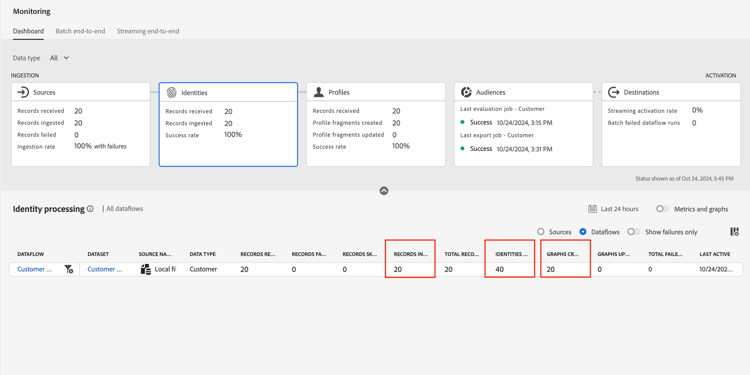Open the column settings icon
Viewport: 750px width, 375px height.
pyautogui.click(x=734, y=232)
